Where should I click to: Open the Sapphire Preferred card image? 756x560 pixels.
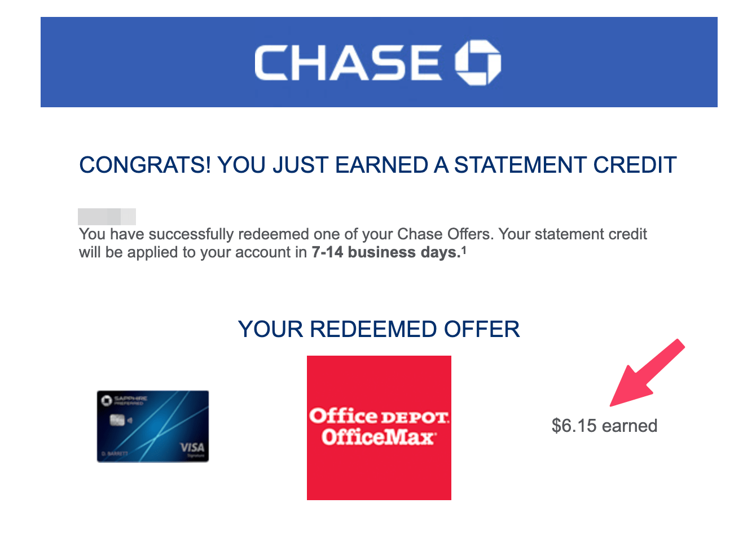coord(153,426)
